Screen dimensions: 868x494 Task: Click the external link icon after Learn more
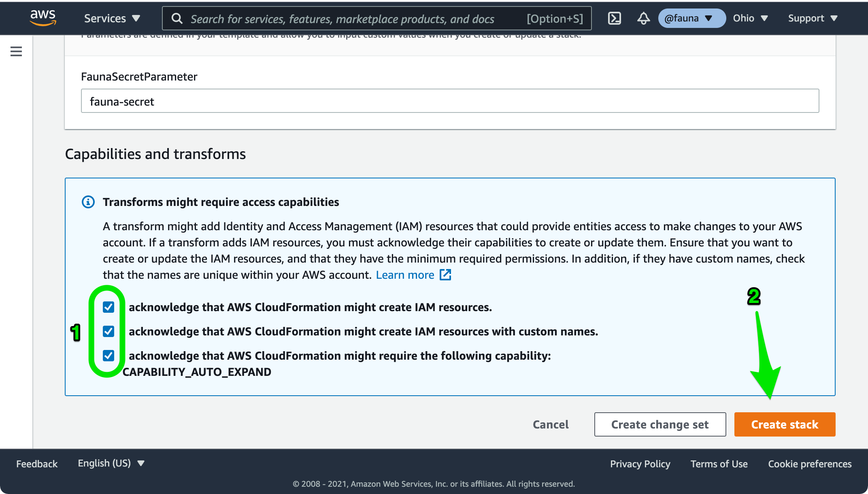pyautogui.click(x=445, y=274)
